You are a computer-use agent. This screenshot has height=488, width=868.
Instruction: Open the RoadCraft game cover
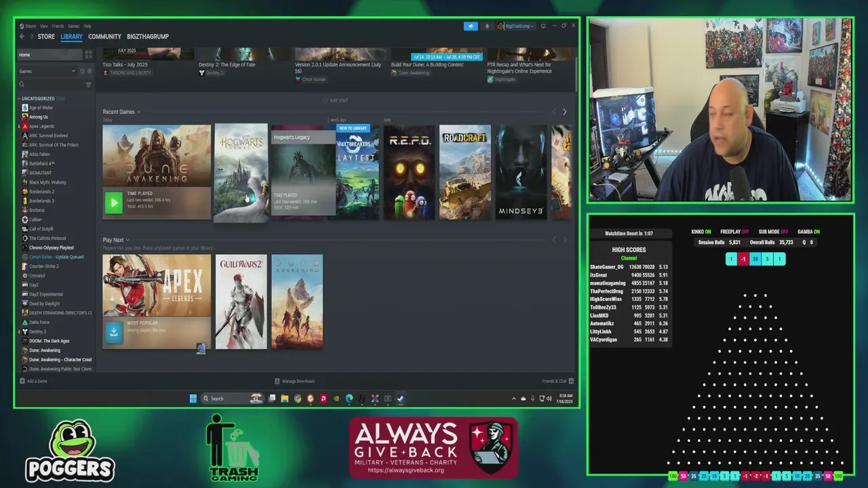coord(465,172)
